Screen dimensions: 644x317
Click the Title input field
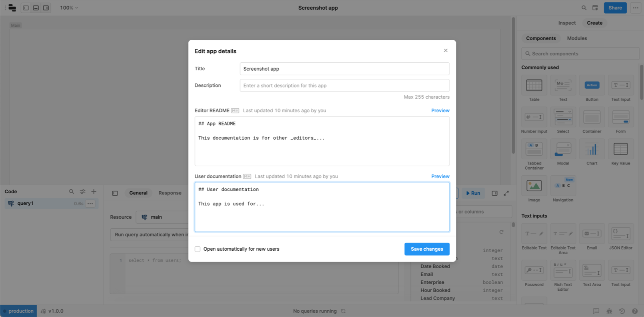click(344, 69)
